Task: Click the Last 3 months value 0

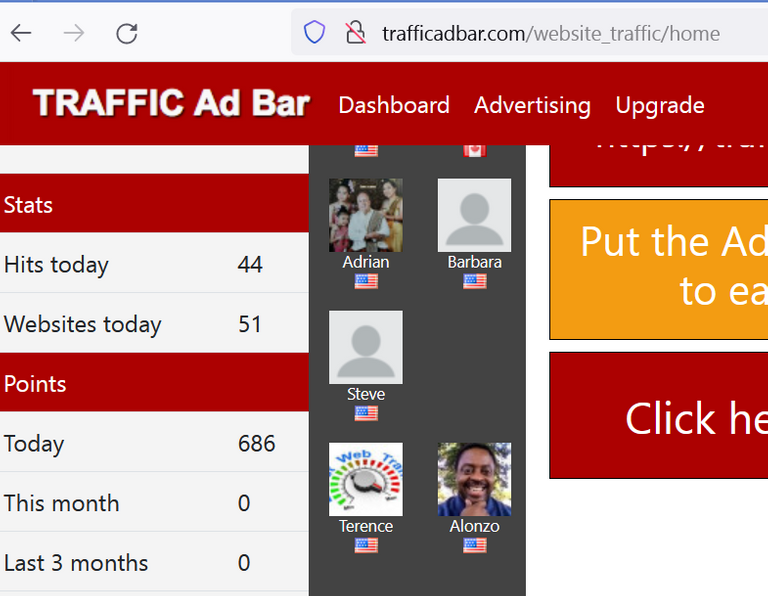Action: pyautogui.click(x=244, y=563)
